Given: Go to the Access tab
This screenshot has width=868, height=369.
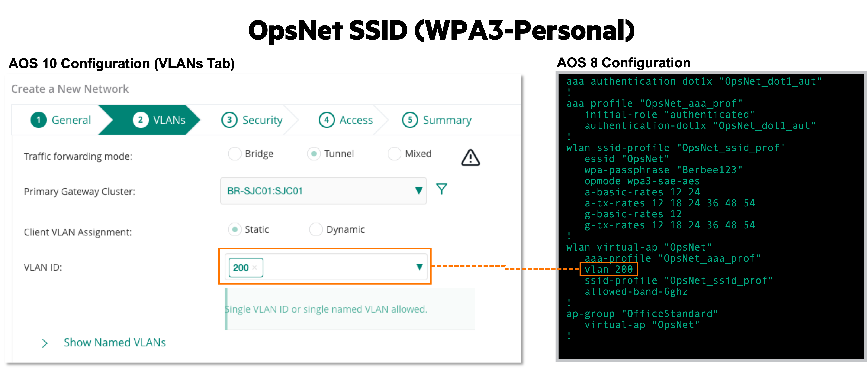Looking at the screenshot, I should click(346, 120).
